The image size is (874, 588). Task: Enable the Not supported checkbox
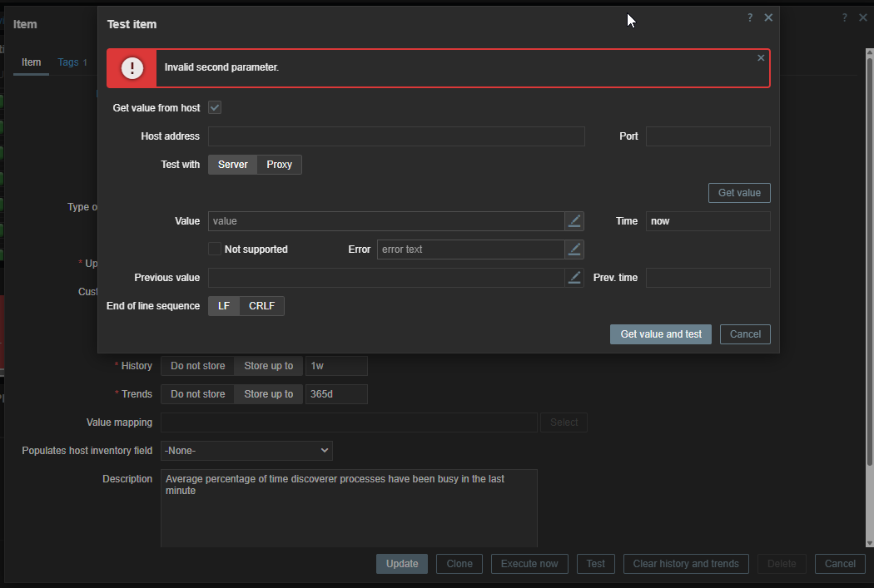(x=215, y=250)
